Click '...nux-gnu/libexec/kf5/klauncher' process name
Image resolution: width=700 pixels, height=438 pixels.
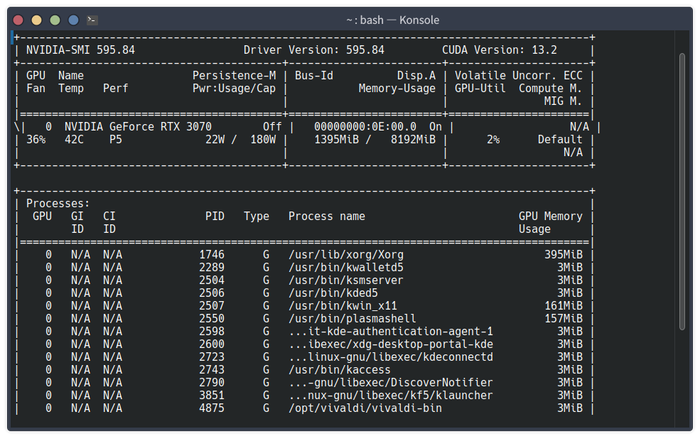pos(391,396)
